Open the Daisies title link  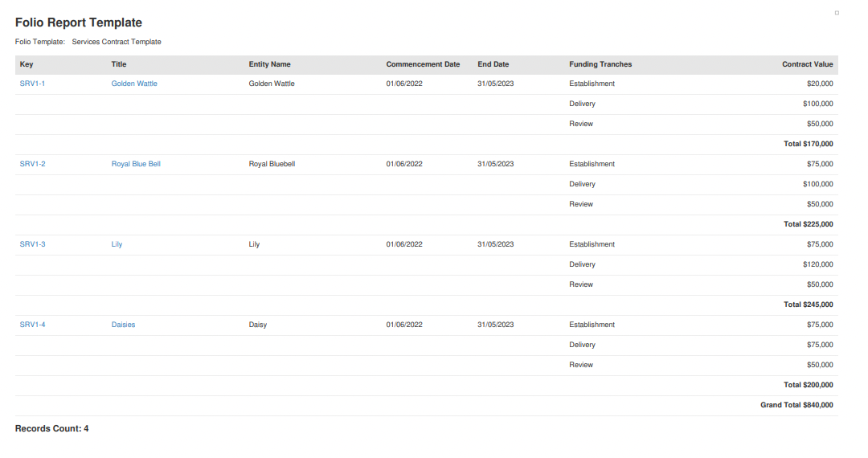pos(123,325)
